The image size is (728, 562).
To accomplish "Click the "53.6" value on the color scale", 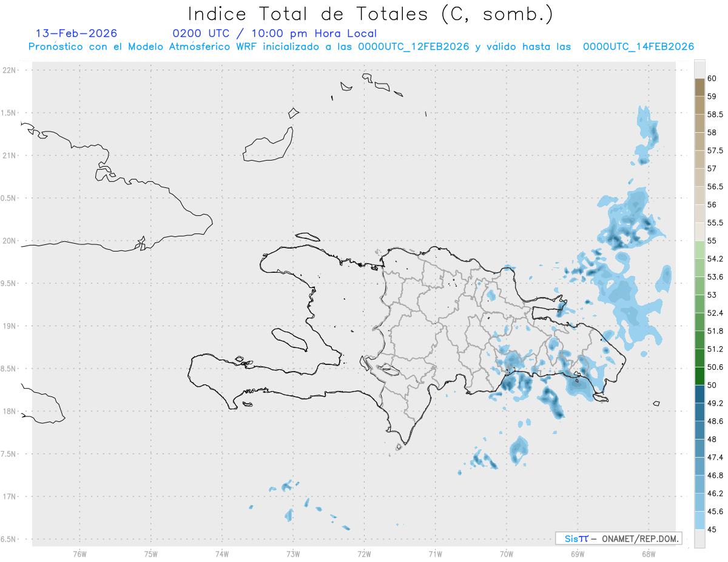I will 715,277.
